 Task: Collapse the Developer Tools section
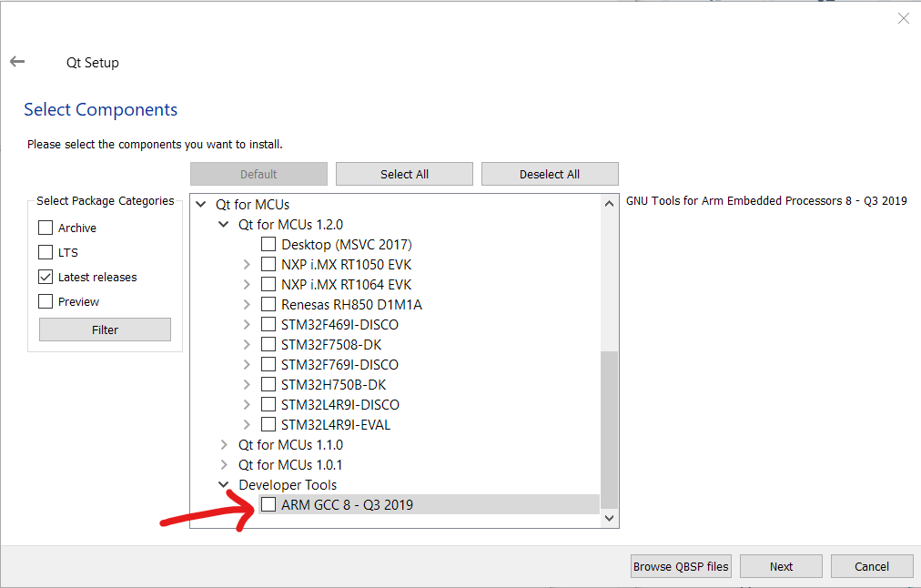pos(225,485)
